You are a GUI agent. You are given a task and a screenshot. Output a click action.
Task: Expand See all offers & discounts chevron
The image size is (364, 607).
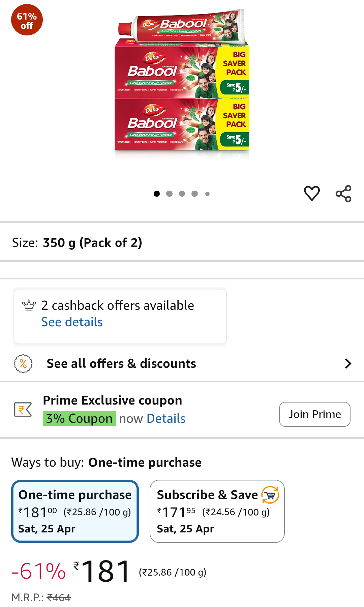click(348, 363)
